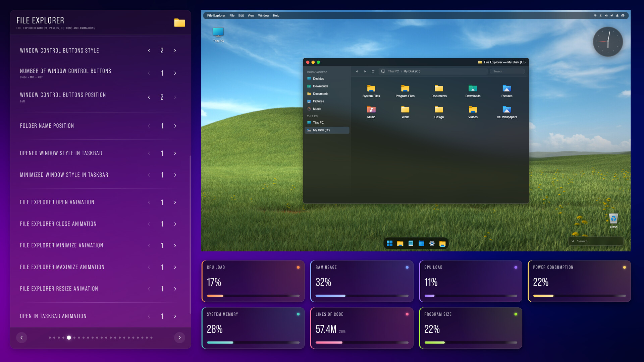Select Desktop in Quick Access sidebar
The height and width of the screenshot is (362, 644).
pyautogui.click(x=327, y=79)
